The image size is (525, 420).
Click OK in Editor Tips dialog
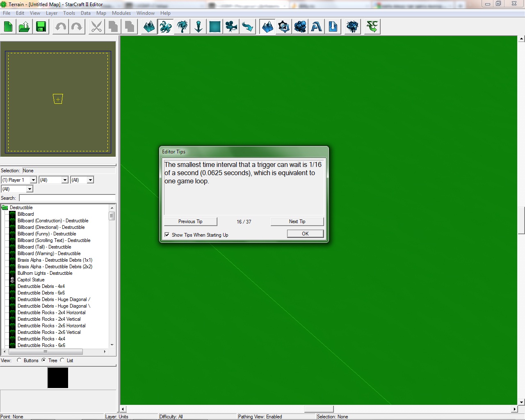[305, 234]
